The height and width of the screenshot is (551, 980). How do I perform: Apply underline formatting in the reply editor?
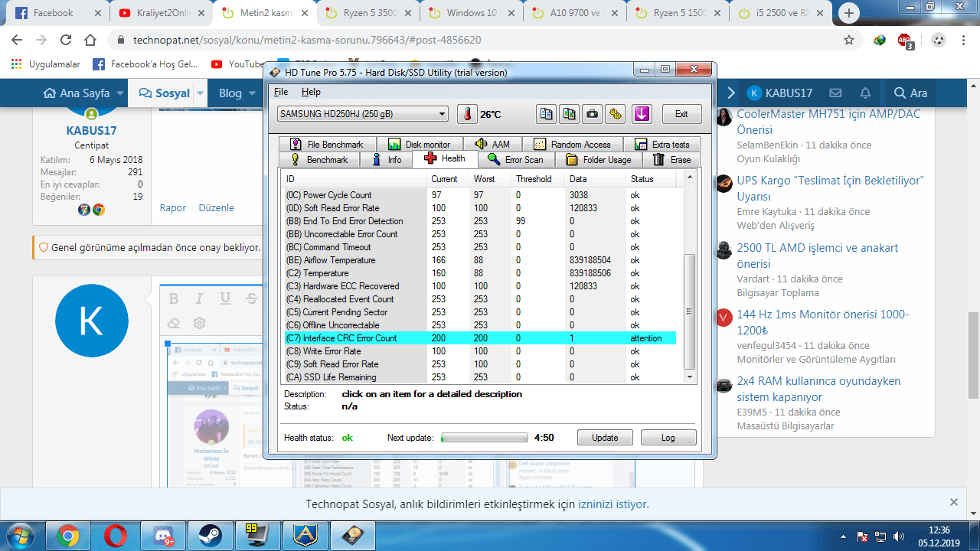coord(225,298)
